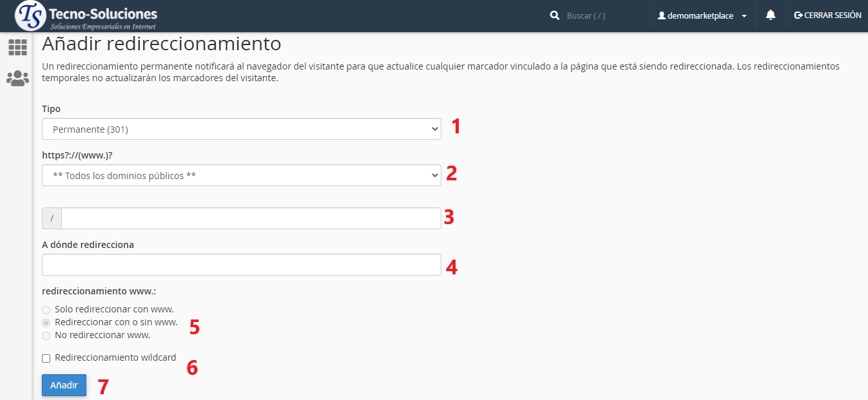
Task: Click the 'A dónde redirecciona' text field
Action: coord(241,265)
